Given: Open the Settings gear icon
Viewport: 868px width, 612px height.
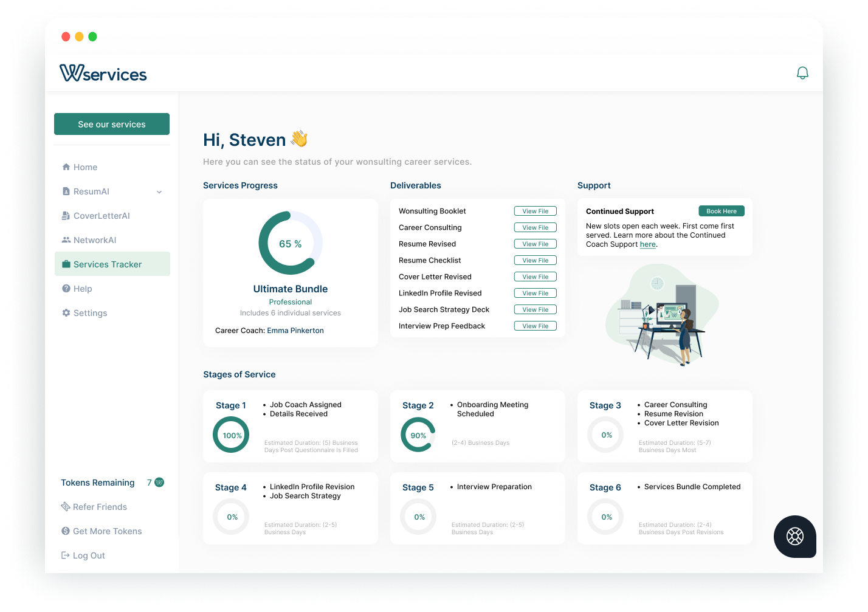Looking at the screenshot, I should [66, 312].
